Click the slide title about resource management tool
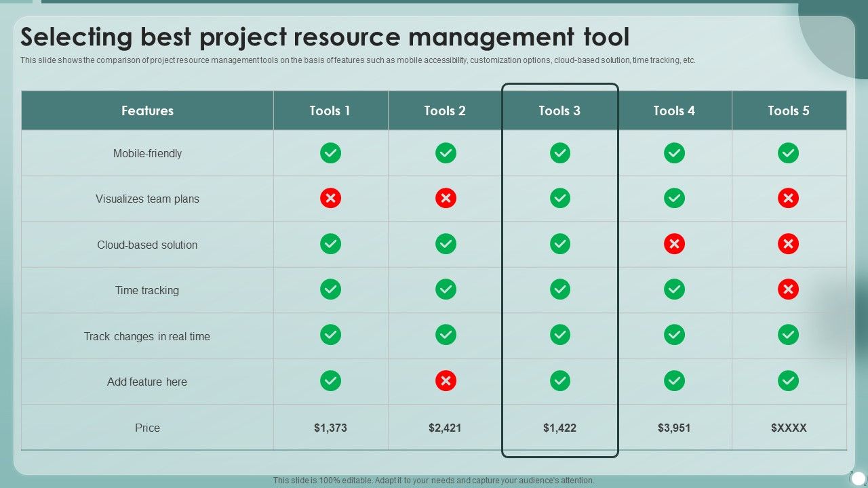Image resolution: width=868 pixels, height=488 pixels. click(x=325, y=37)
